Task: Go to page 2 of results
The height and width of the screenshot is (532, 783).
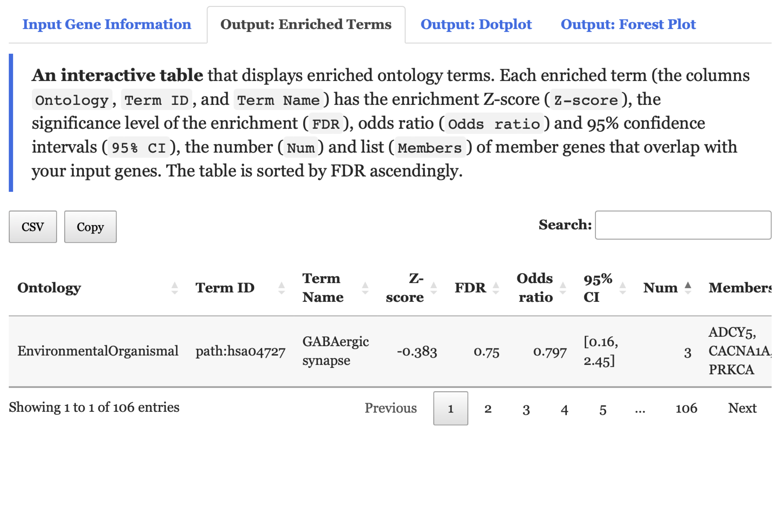Action: [x=488, y=408]
